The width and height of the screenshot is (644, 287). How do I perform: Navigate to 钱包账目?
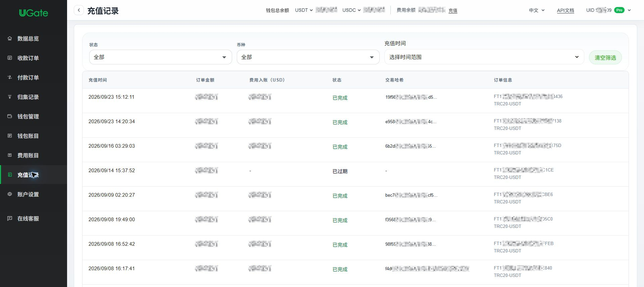click(28, 136)
